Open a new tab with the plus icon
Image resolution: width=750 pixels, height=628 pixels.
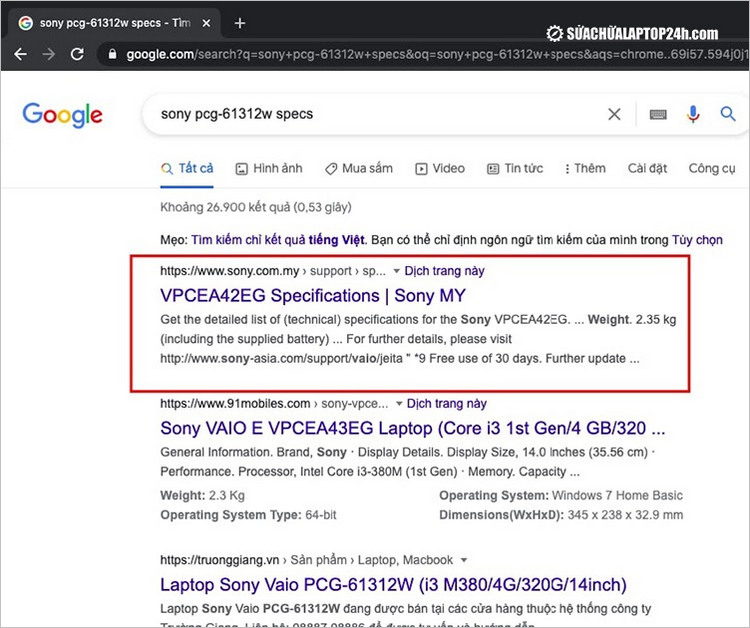tap(240, 23)
